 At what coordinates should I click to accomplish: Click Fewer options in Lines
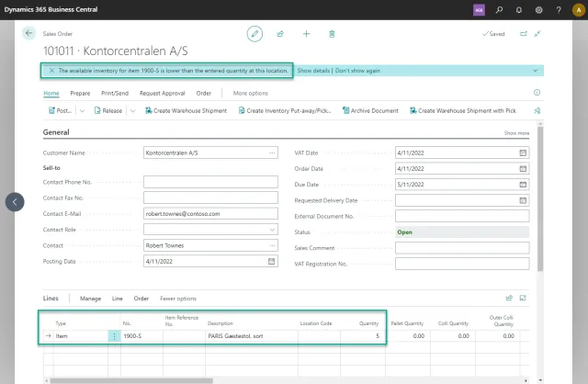tap(178, 299)
